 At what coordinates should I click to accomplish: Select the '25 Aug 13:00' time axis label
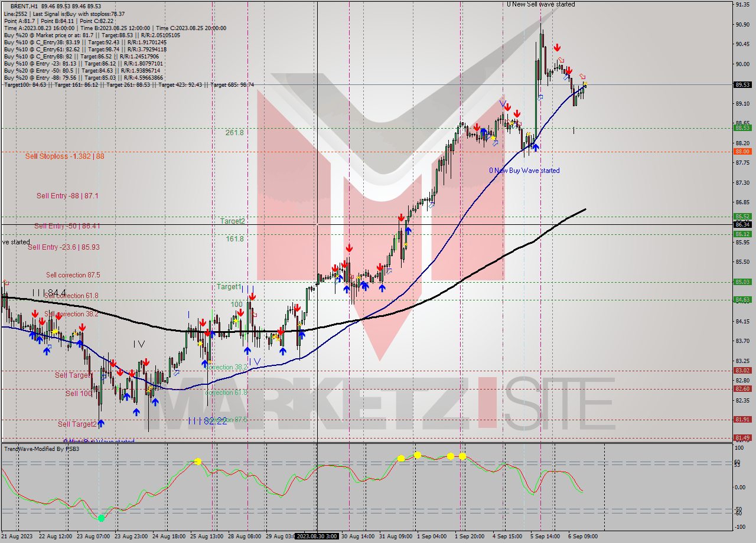point(206,537)
